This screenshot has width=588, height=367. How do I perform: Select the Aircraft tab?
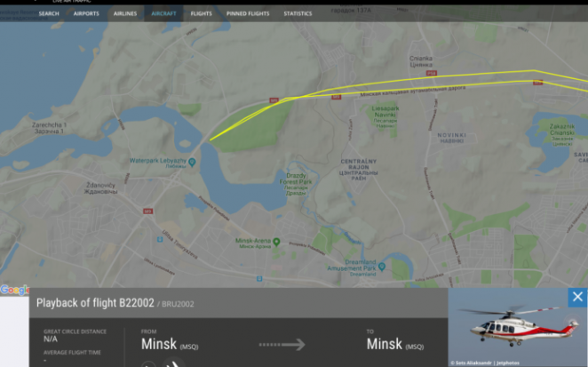point(163,13)
